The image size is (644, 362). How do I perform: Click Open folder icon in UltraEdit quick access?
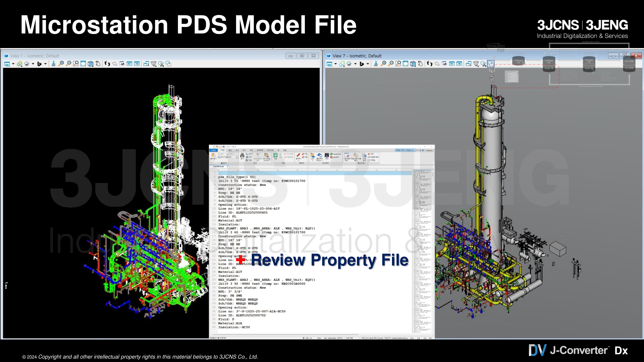pos(217,147)
